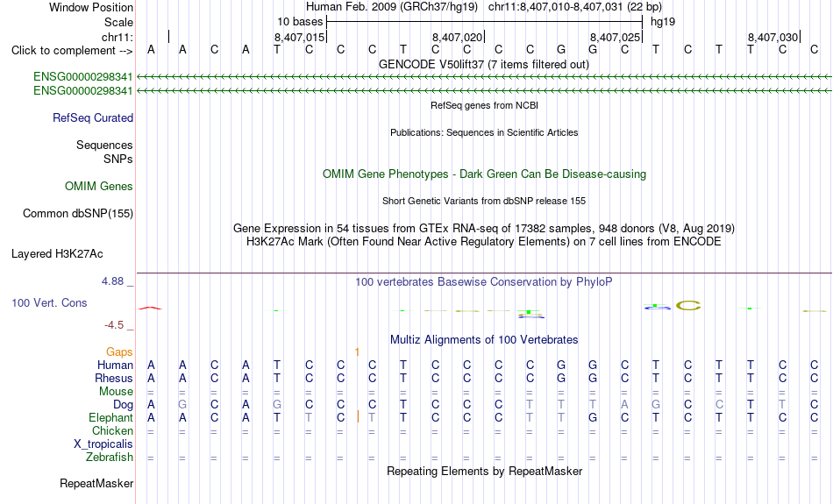833x504 pixels.
Task: Click the 100 Vert. Cons track label
Action: 49,302
